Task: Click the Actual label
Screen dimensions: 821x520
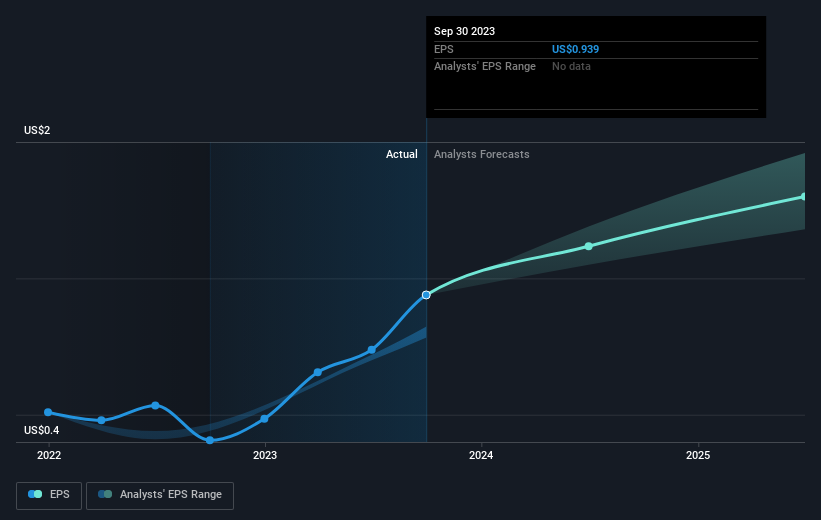Action: click(x=402, y=154)
